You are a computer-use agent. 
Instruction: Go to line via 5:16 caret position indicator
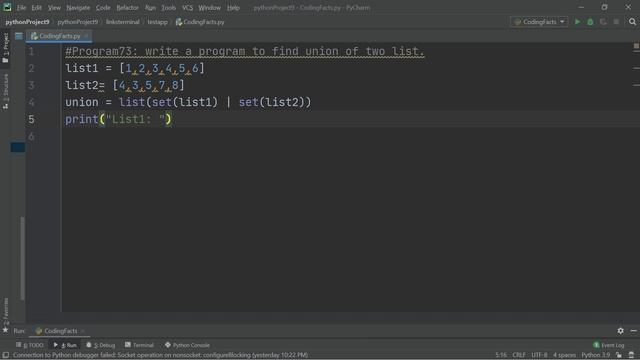pyautogui.click(x=501, y=355)
